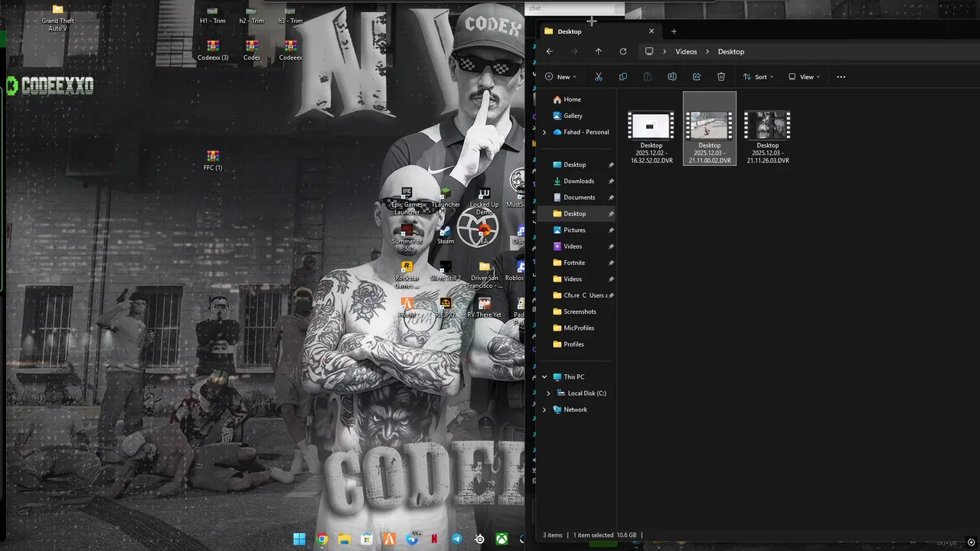Select the Silent Still 2 shortcut

point(446,272)
